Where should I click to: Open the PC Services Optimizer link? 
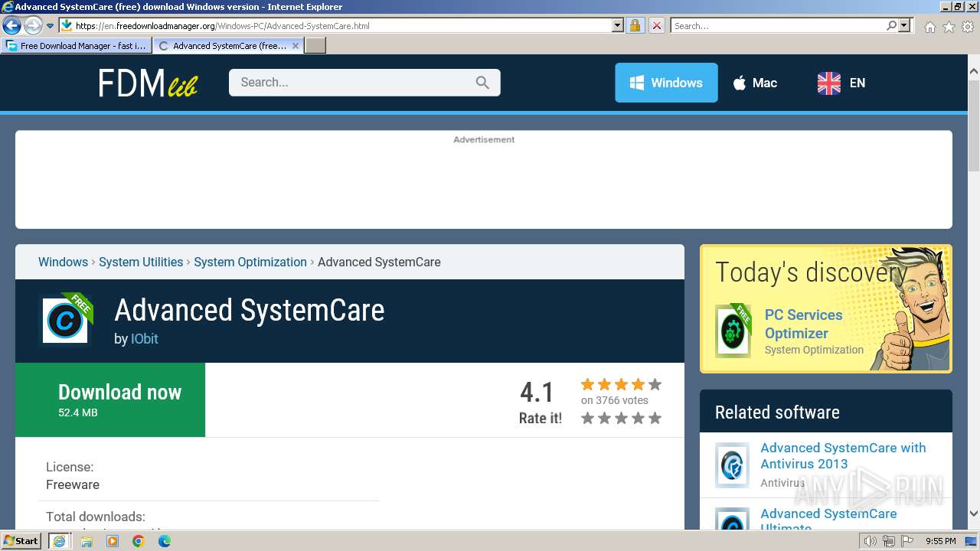tap(803, 324)
